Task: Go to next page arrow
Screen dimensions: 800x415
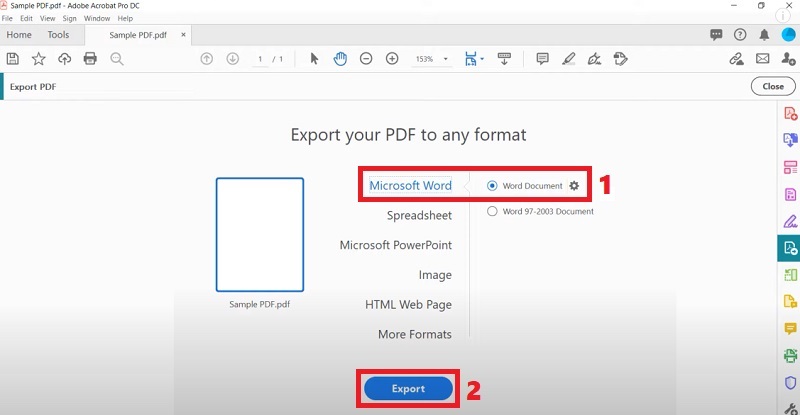Action: pos(233,59)
